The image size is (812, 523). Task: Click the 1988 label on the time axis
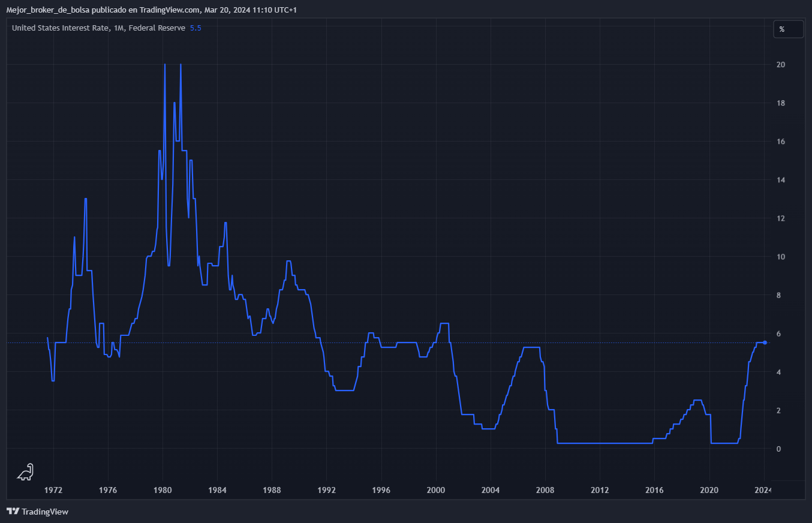(272, 490)
